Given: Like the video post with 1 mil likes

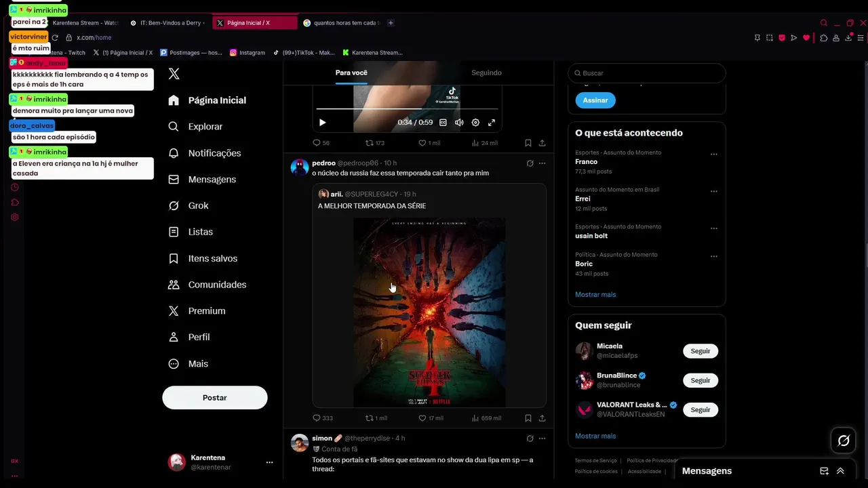Looking at the screenshot, I should [x=429, y=143].
